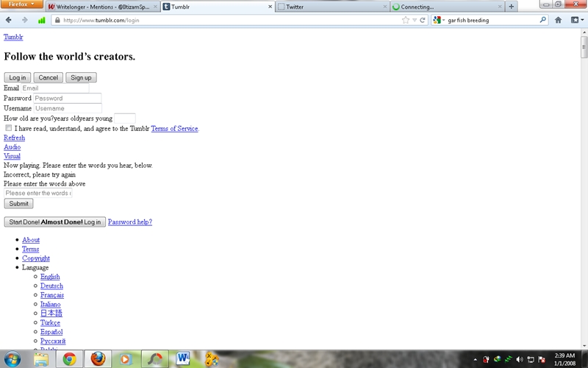The height and width of the screenshot is (368, 588).
Task: Open the Windows Start orb
Action: click(12, 359)
